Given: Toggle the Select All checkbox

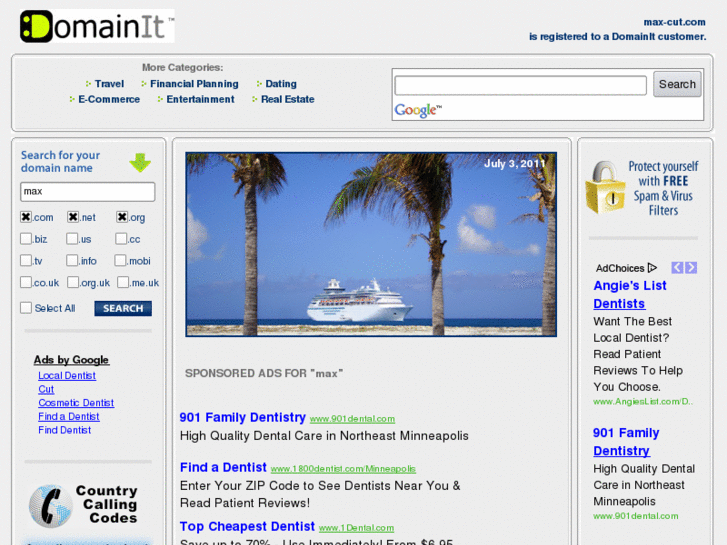Looking at the screenshot, I should click(26, 308).
